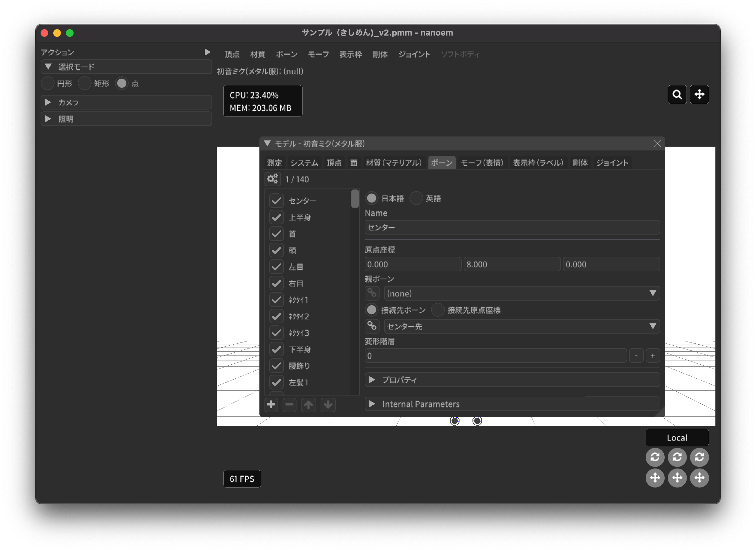The width and height of the screenshot is (756, 551).
Task: Switch to the モーフ(表情) tab
Action: tap(482, 163)
